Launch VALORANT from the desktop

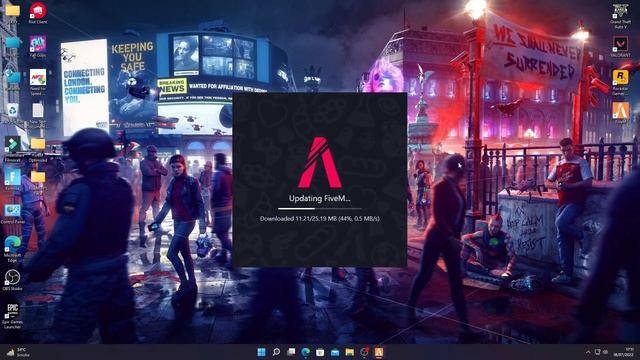click(x=620, y=47)
